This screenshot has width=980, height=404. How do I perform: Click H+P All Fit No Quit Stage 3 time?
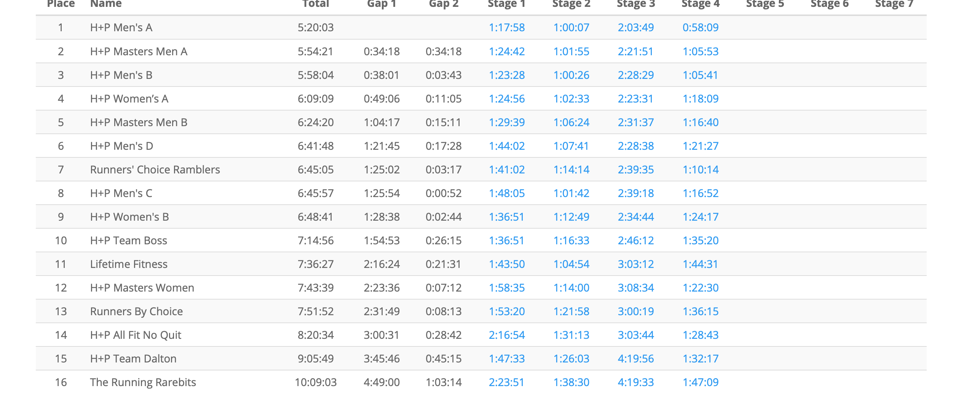click(635, 335)
